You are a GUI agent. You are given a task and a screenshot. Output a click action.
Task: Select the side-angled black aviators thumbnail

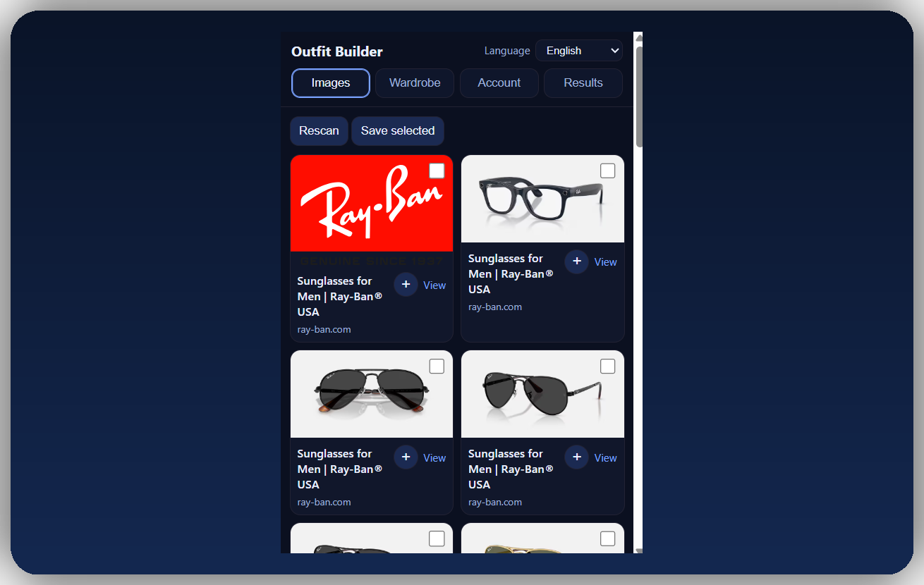[x=542, y=395]
